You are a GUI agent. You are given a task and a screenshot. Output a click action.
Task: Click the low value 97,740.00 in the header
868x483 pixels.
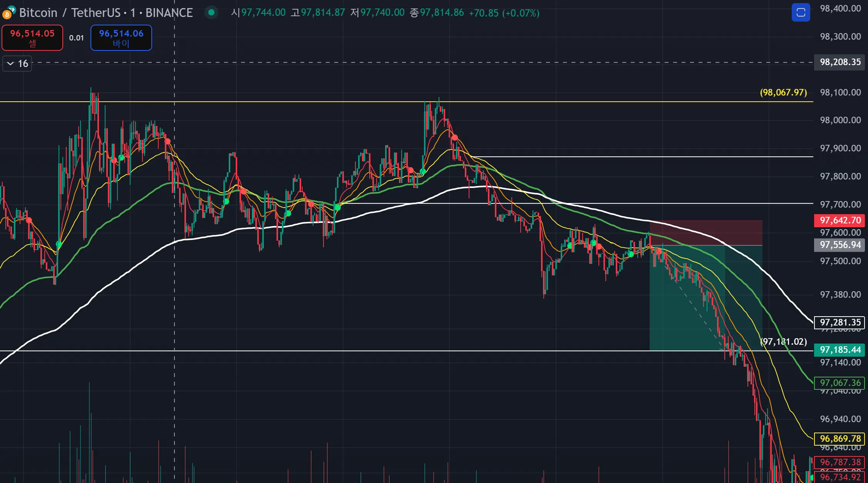(x=382, y=13)
